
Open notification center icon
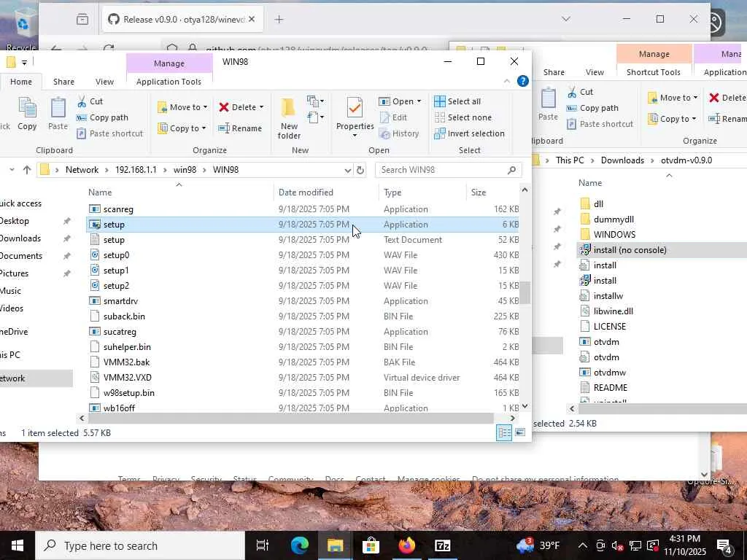724,545
